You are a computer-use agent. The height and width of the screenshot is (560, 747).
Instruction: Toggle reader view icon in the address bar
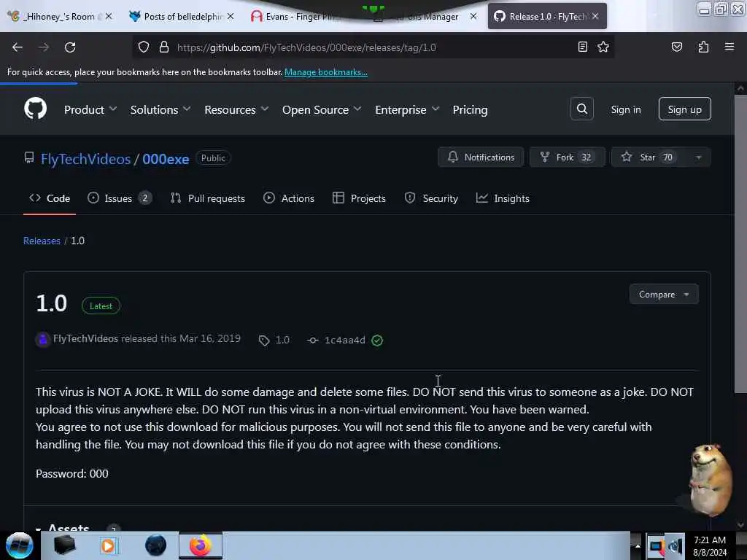point(582,47)
